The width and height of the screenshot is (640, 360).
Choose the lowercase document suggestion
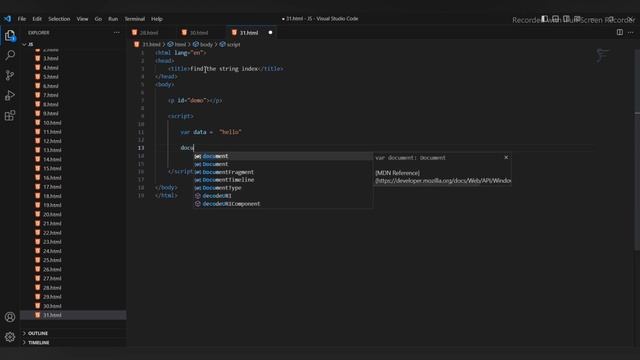[x=282, y=156]
